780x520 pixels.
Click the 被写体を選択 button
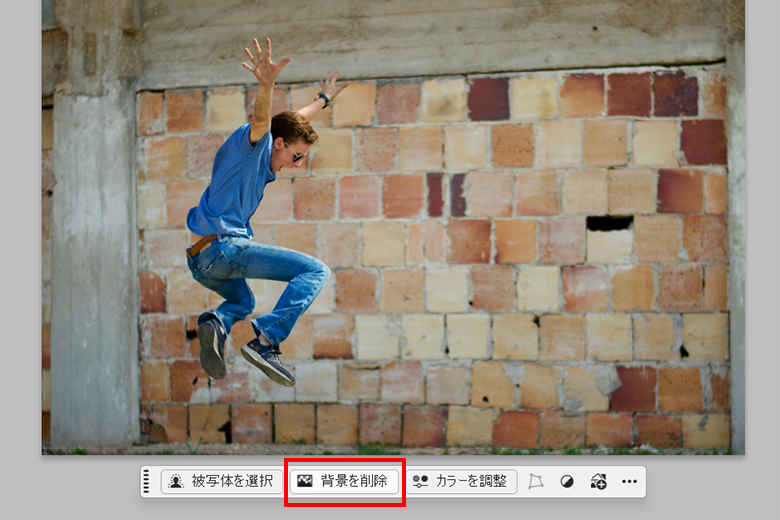point(221,481)
